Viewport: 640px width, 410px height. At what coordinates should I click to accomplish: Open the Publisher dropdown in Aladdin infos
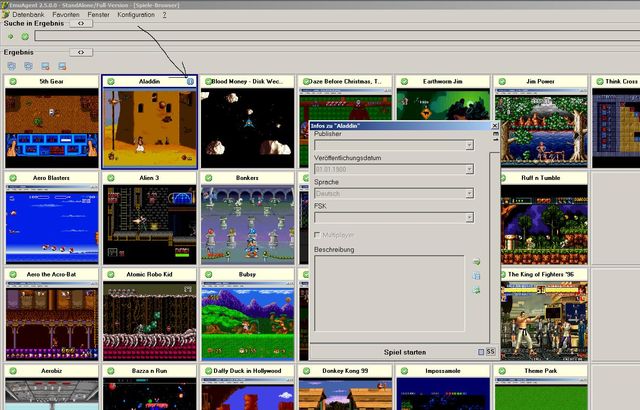(x=469, y=145)
